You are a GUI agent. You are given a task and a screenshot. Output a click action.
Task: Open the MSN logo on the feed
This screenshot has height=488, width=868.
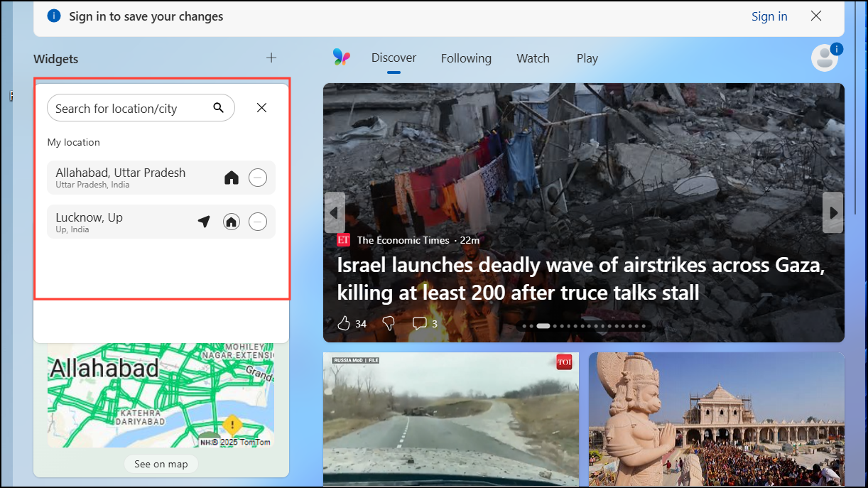pyautogui.click(x=342, y=58)
